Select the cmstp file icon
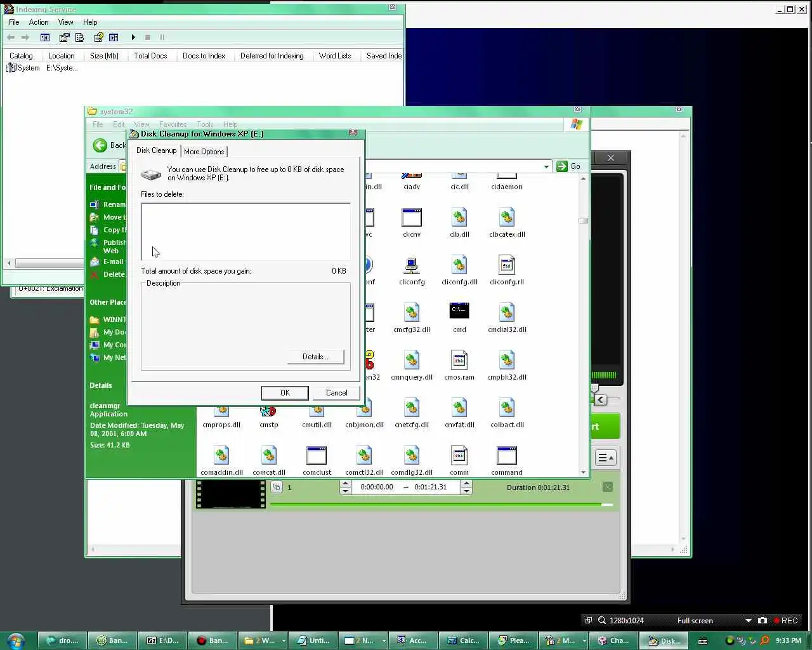This screenshot has height=650, width=812. tap(268, 411)
